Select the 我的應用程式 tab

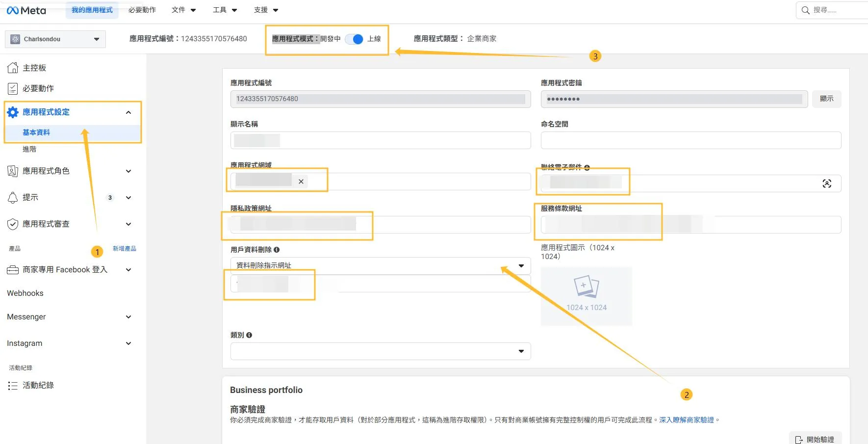pos(92,10)
